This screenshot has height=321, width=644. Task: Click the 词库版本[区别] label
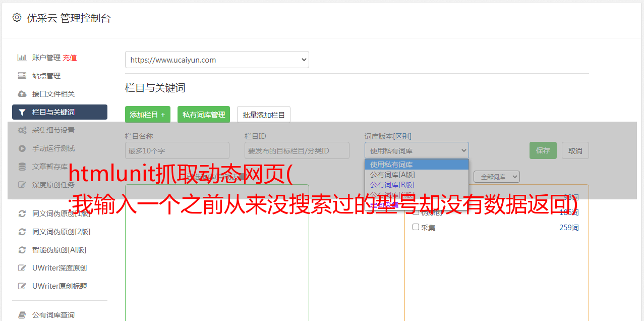click(388, 136)
